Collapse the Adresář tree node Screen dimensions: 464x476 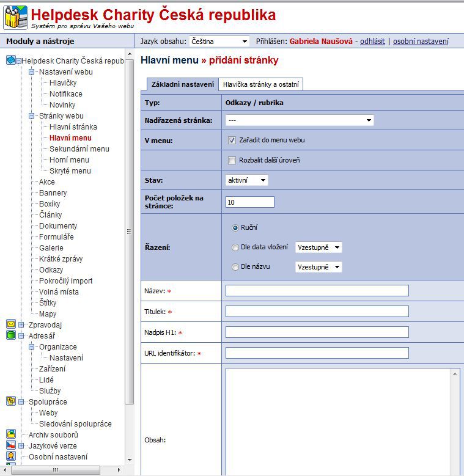(21, 335)
